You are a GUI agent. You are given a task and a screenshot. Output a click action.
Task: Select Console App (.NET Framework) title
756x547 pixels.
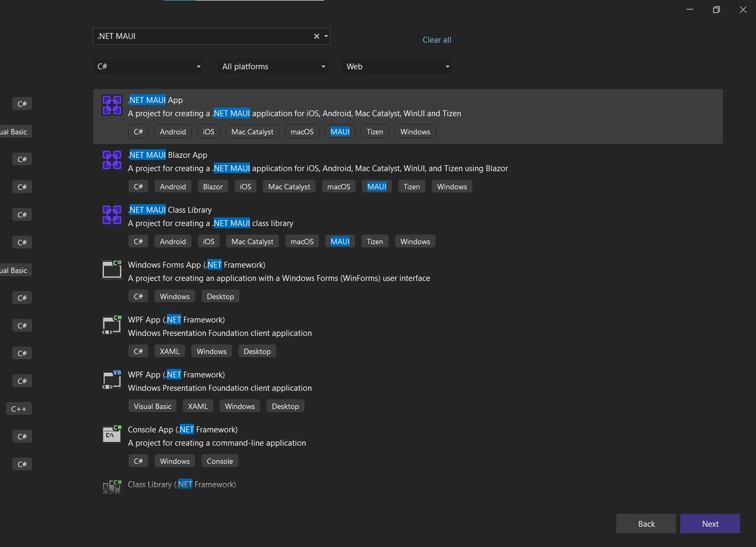pos(183,430)
